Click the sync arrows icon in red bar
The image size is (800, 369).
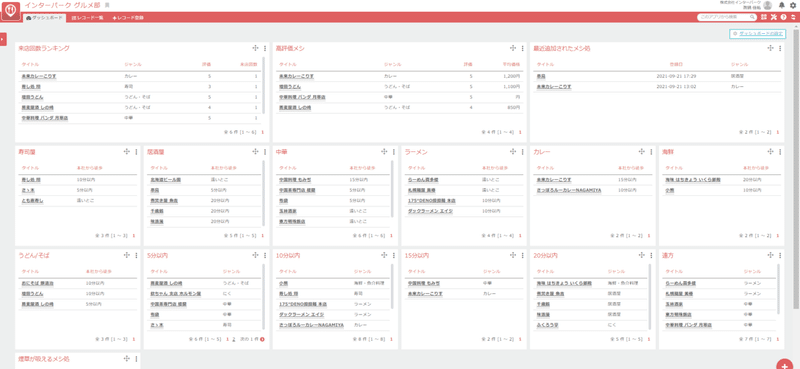tap(793, 17)
